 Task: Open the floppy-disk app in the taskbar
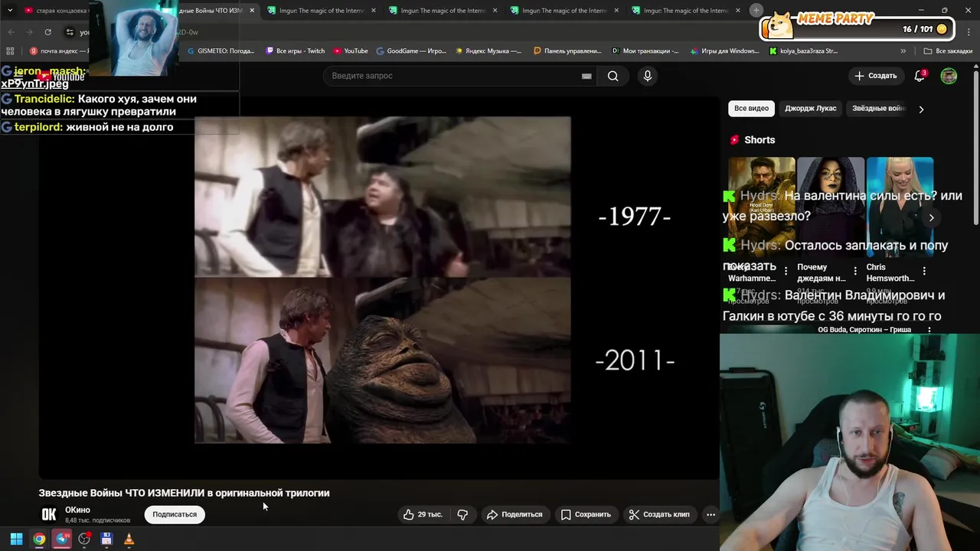(106, 539)
